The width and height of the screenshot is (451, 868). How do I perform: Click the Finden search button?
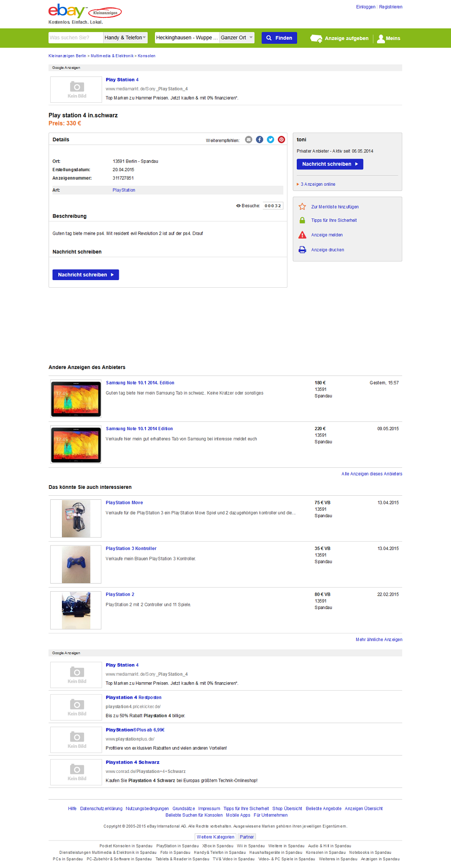coord(279,38)
